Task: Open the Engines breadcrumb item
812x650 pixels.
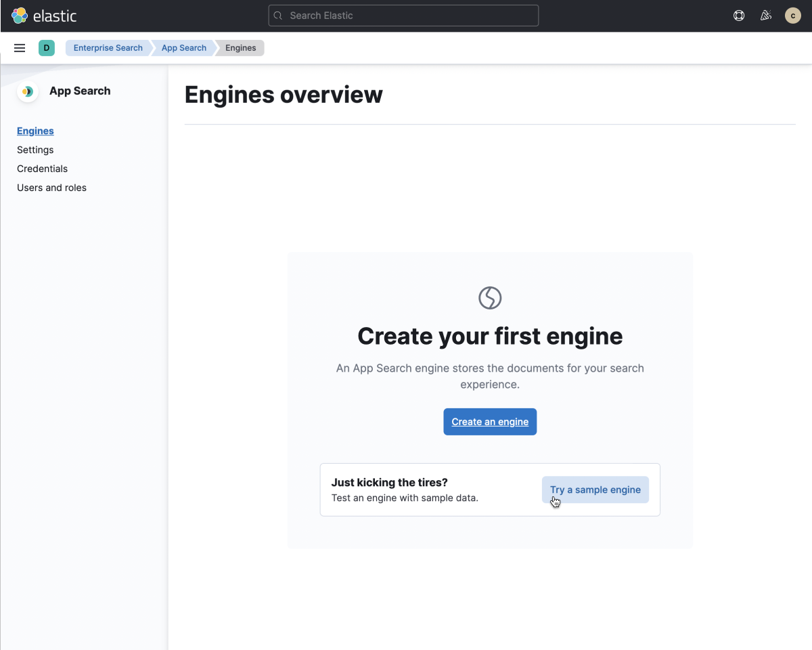Action: click(x=240, y=47)
